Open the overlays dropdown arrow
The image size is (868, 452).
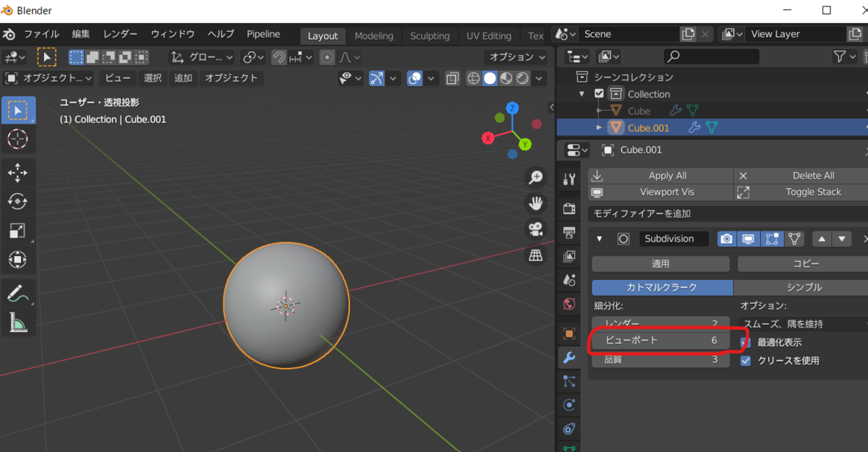[x=431, y=78]
